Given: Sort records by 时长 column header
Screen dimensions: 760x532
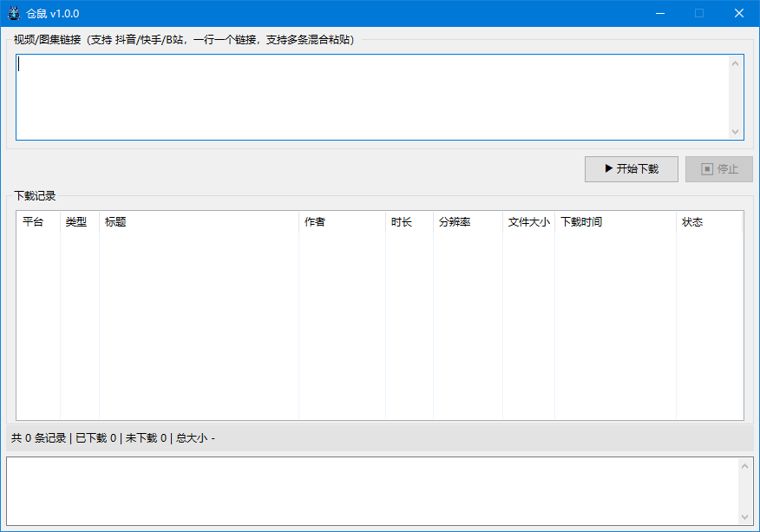Looking at the screenshot, I should [409, 222].
